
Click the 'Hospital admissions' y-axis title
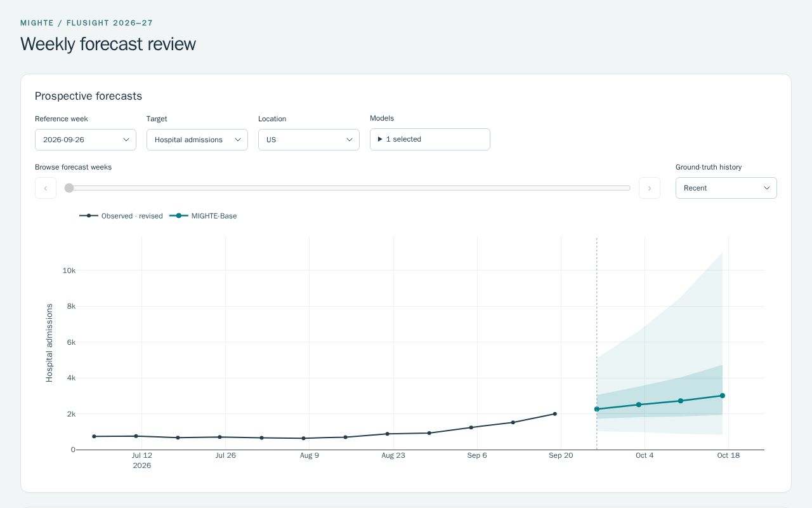[x=49, y=343]
